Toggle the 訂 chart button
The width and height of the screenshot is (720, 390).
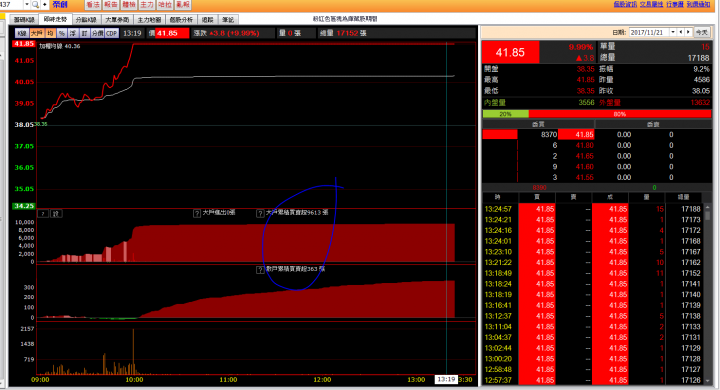[x=84, y=33]
